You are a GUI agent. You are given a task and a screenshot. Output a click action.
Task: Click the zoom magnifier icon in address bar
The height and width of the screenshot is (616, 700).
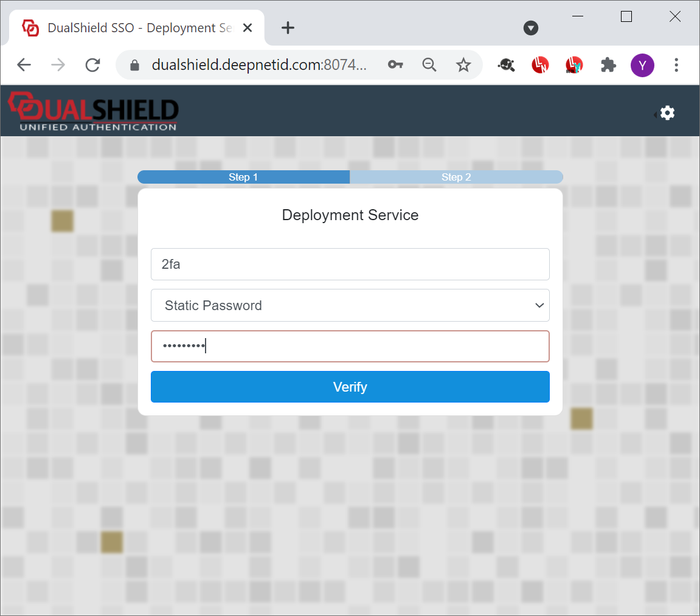(429, 65)
